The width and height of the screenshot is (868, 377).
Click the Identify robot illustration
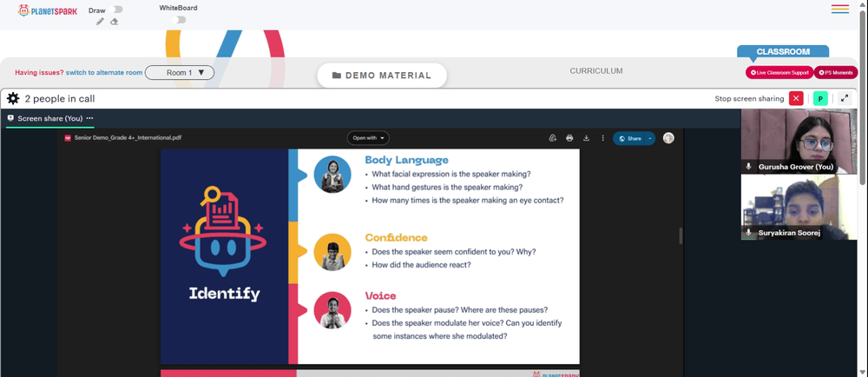[x=223, y=231]
